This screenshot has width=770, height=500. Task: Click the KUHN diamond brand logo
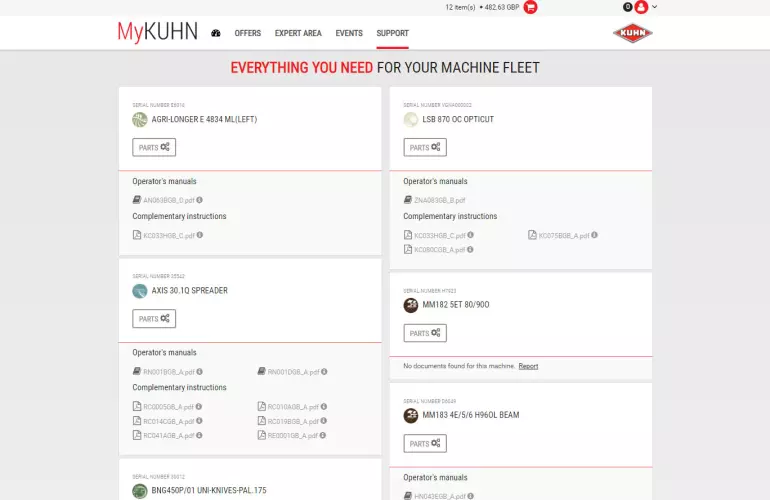(632, 33)
